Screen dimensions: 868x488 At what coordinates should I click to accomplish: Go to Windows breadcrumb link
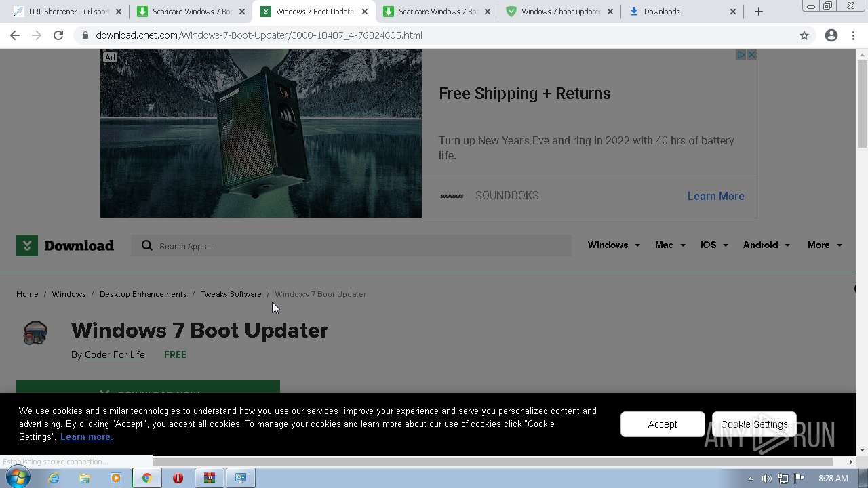[x=68, y=294]
